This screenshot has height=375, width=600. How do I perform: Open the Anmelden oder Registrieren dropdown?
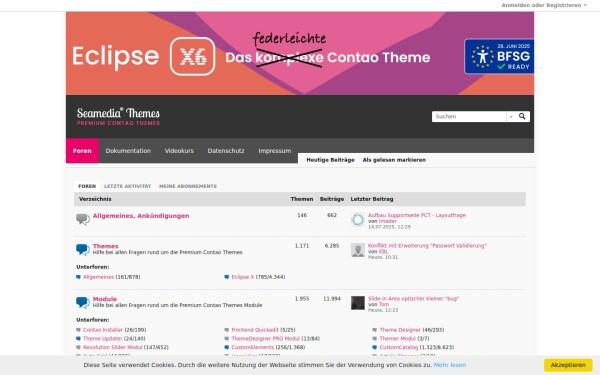544,5
